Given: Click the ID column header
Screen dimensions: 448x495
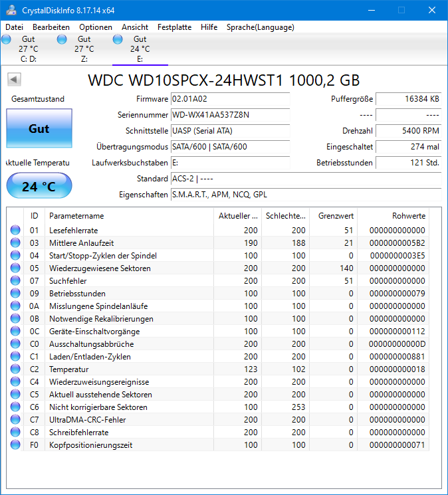Looking at the screenshot, I should pos(34,216).
